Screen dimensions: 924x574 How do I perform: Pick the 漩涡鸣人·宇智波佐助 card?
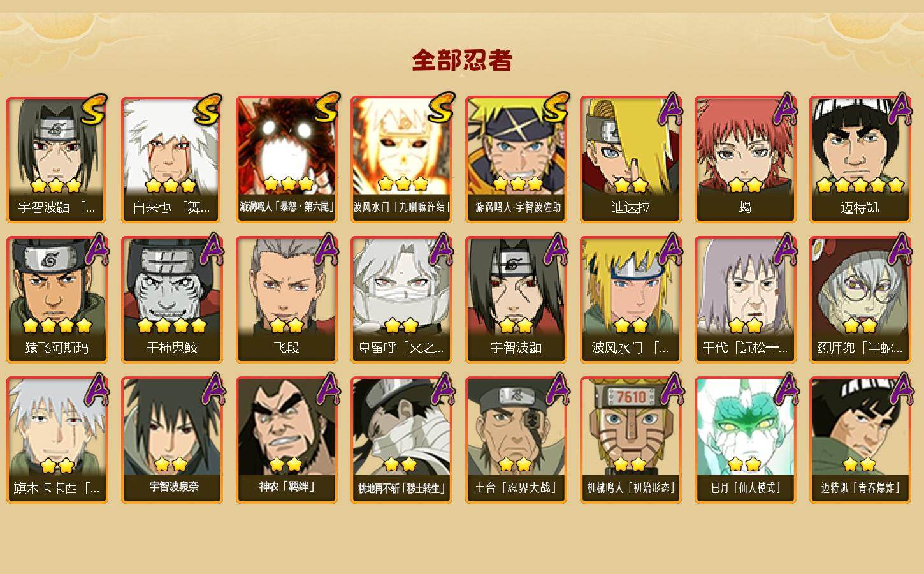(x=516, y=159)
